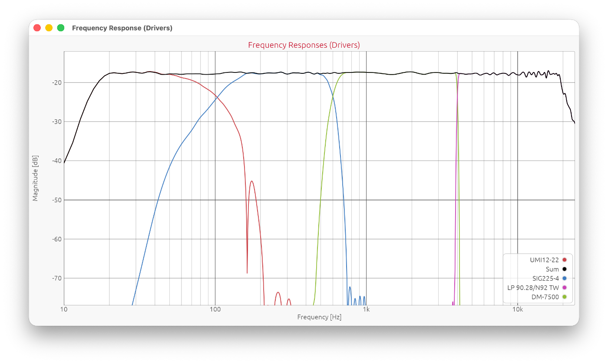Click the DM-7500 green legend dot
The width and height of the screenshot is (608, 364).
565,297
